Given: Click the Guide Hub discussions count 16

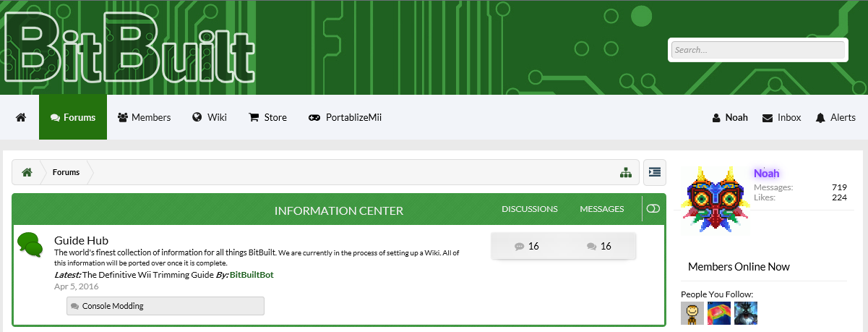Looking at the screenshot, I should pyautogui.click(x=527, y=246).
